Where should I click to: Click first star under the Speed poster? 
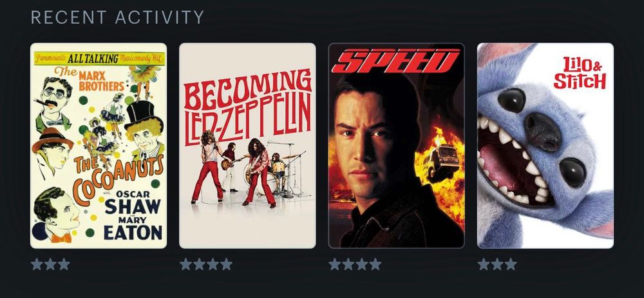335,264
